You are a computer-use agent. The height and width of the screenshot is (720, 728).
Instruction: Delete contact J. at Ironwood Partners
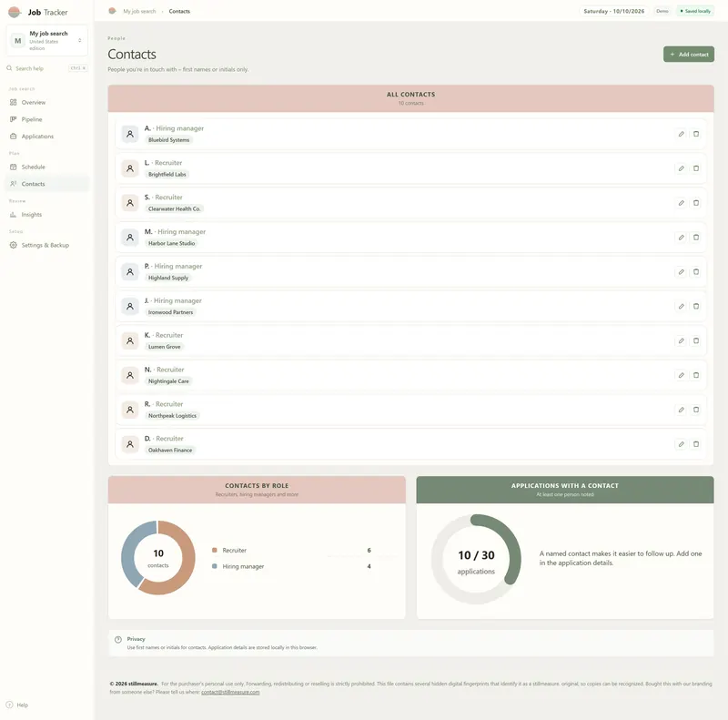(x=696, y=306)
